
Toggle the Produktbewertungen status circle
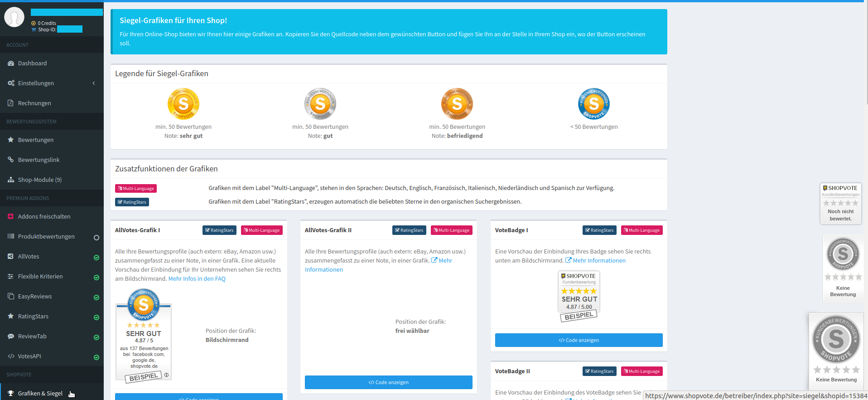(x=96, y=238)
